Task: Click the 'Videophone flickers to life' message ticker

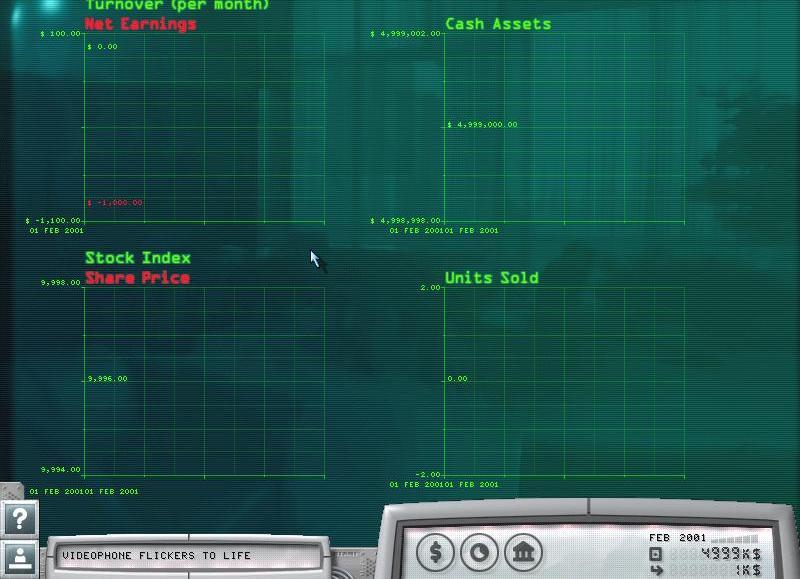Action: pyautogui.click(x=186, y=555)
